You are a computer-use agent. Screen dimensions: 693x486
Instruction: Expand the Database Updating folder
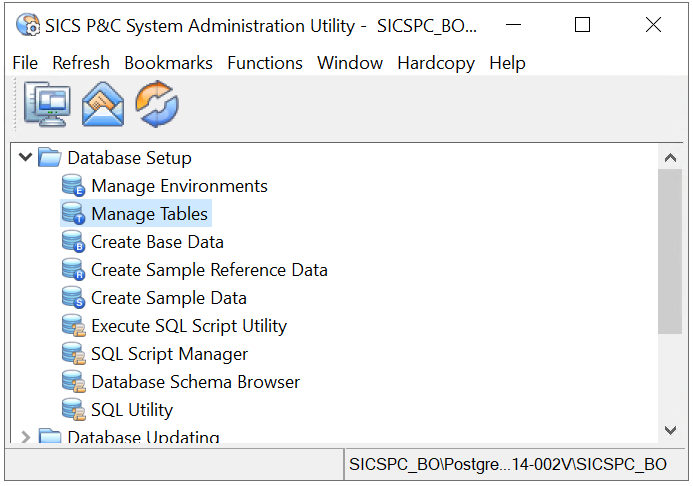[x=25, y=437]
